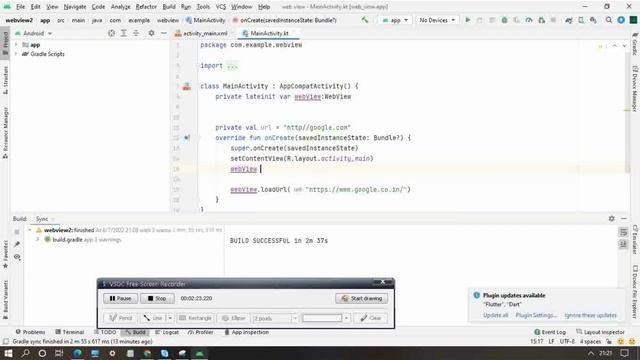
Task: Open the Gradle side tool window
Action: [x=635, y=44]
